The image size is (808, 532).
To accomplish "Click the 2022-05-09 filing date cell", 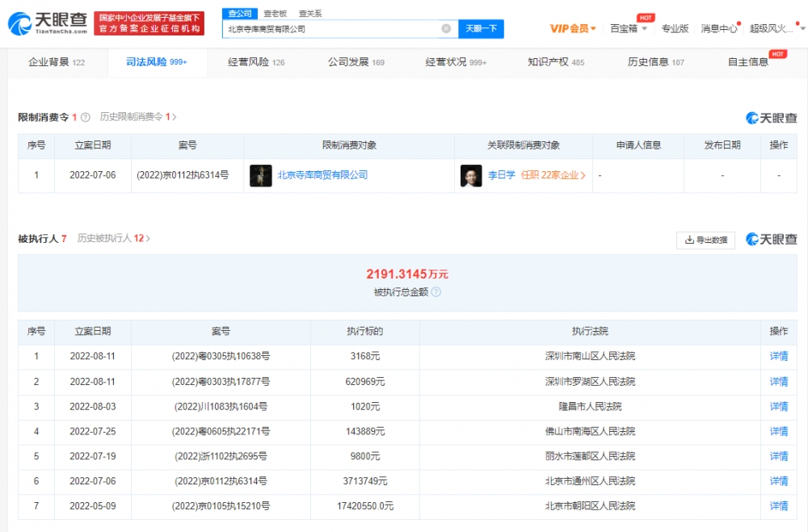I will point(93,506).
